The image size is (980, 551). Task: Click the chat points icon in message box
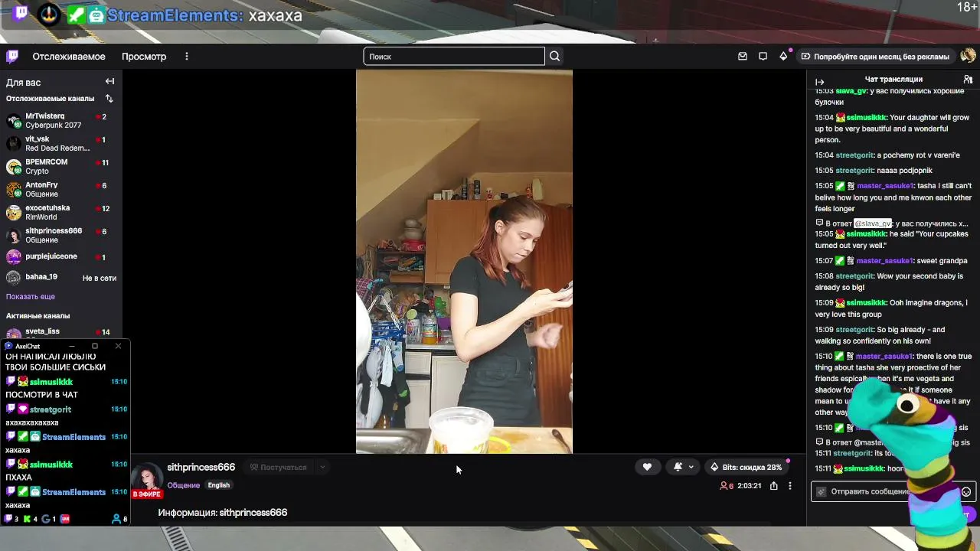pos(822,491)
